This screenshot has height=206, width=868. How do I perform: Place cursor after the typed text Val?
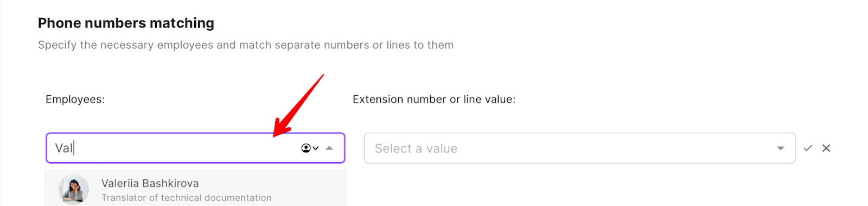coord(73,148)
